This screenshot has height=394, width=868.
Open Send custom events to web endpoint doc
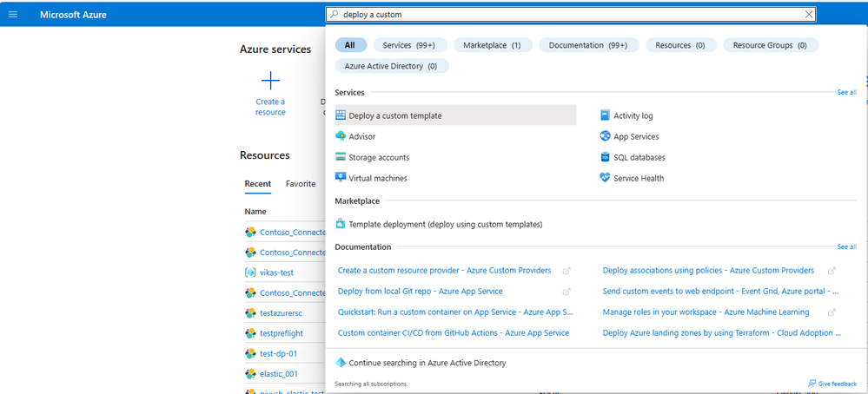pos(721,292)
